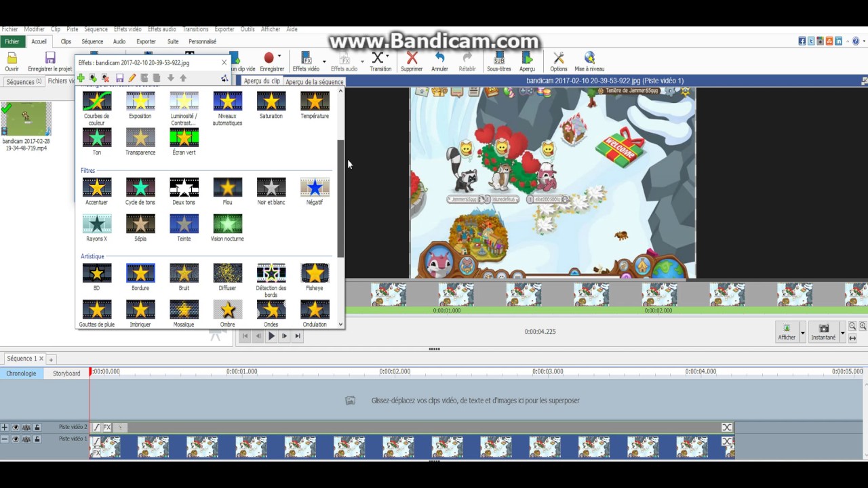This screenshot has width=868, height=488.
Task: Open the Transition dropdown arrow
Action: [387, 57]
